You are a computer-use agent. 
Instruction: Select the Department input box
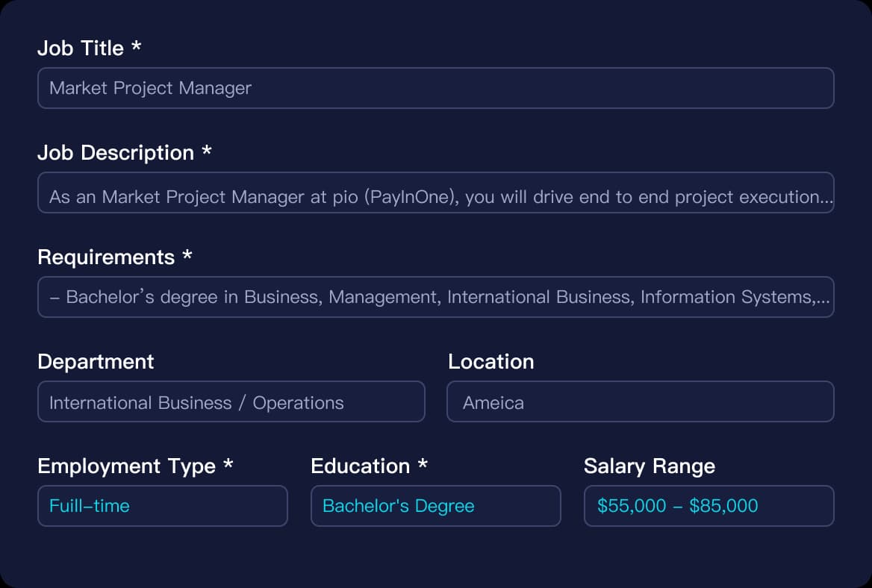coord(231,401)
